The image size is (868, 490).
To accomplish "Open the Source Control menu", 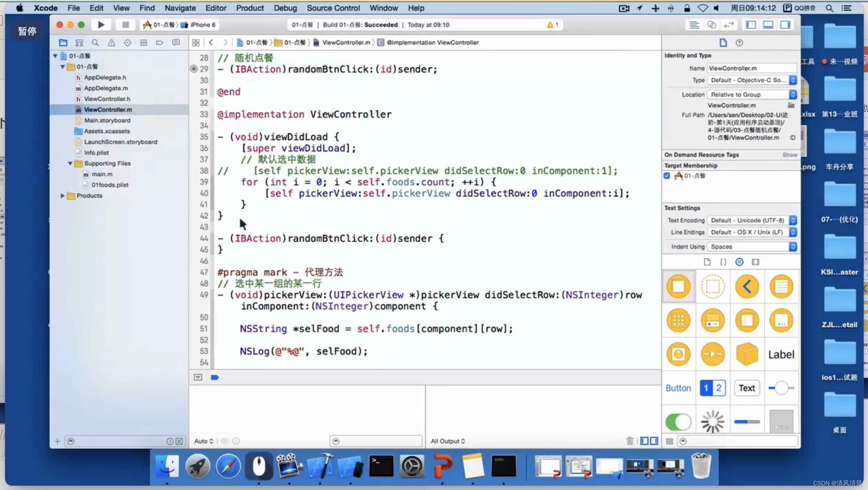I will (x=333, y=8).
